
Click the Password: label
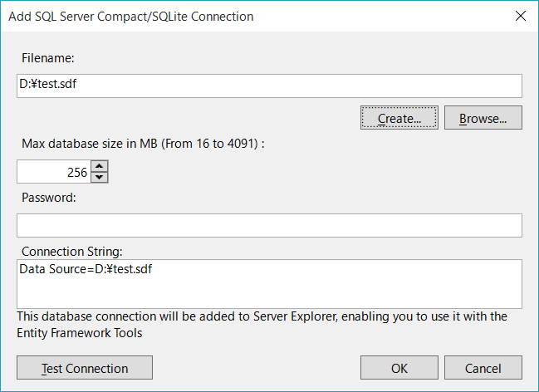(49, 198)
